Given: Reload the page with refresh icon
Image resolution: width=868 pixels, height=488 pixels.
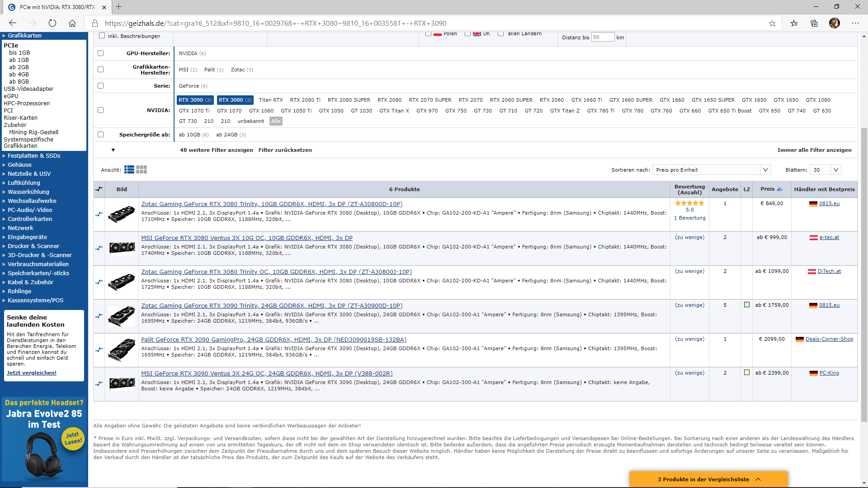Looking at the screenshot, I should coord(52,23).
